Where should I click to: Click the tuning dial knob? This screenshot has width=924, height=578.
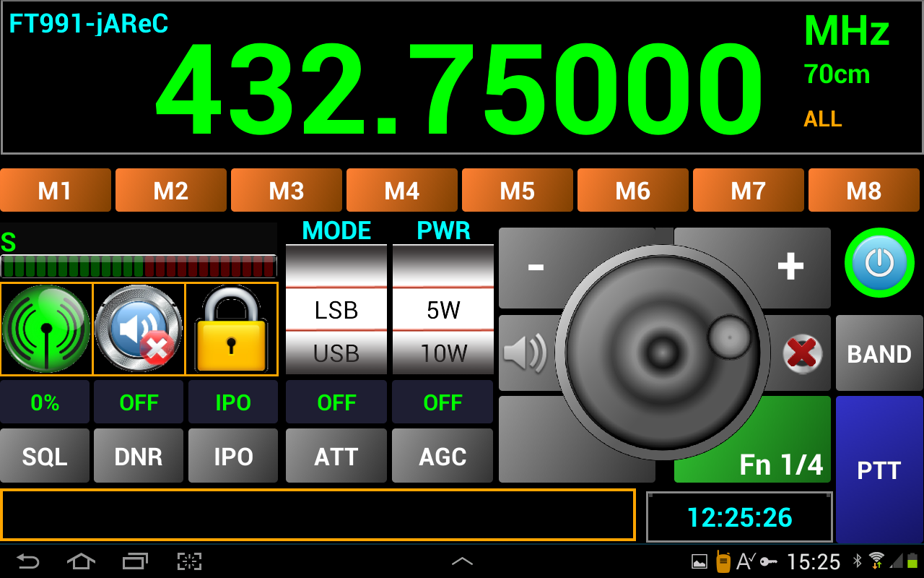point(662,353)
